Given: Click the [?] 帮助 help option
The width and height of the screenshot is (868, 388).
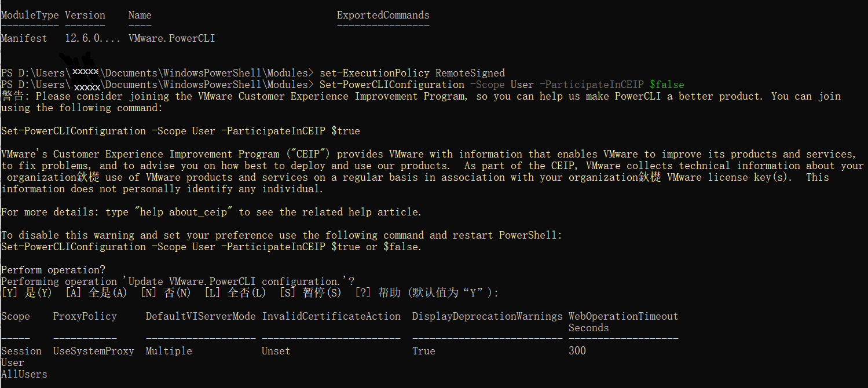Looking at the screenshot, I should click(380, 293).
